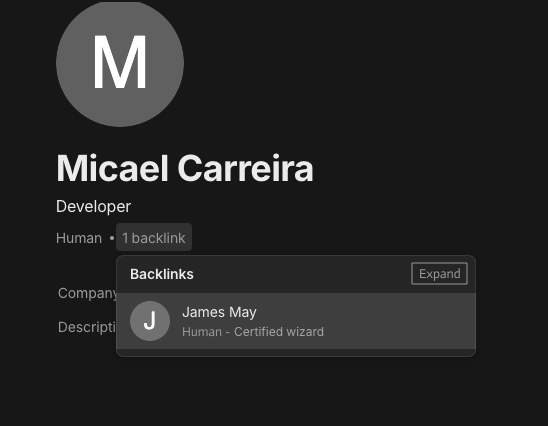Edit the Micael Carreira title
The image size is (548, 426).
coord(185,168)
